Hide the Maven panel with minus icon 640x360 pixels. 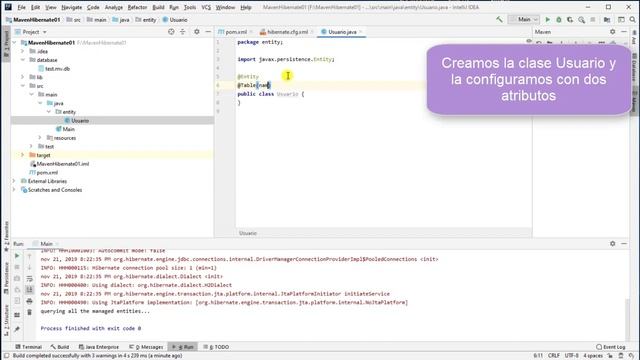pyautogui.click(x=624, y=32)
